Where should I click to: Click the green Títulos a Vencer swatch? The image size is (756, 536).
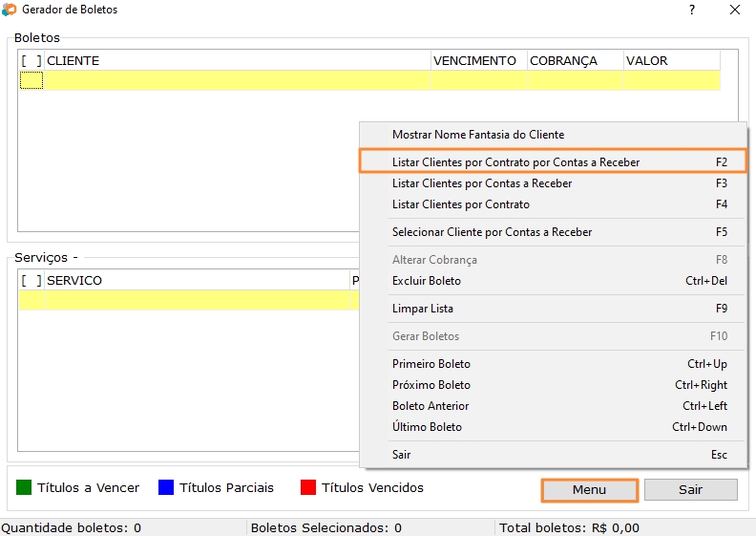coord(25,488)
